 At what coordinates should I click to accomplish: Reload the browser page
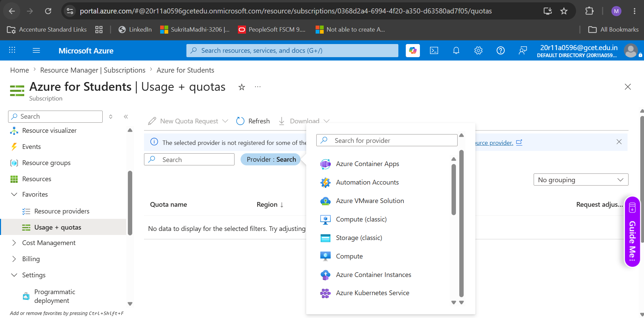[x=48, y=11]
